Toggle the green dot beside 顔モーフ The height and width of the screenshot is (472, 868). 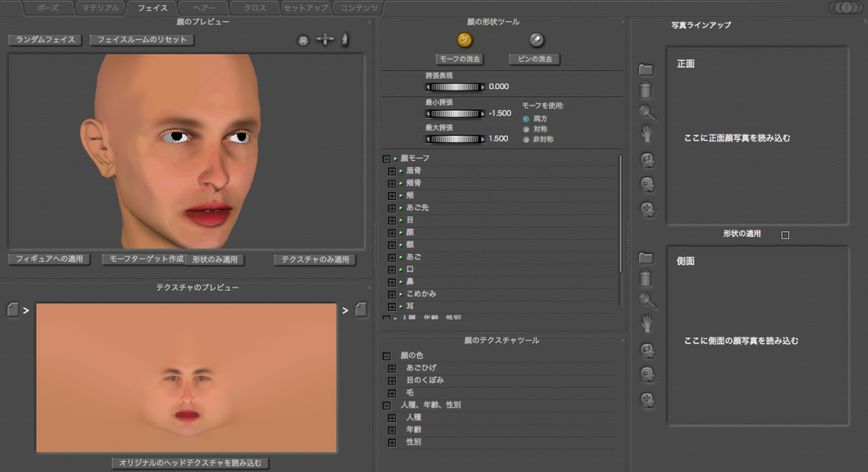point(395,158)
